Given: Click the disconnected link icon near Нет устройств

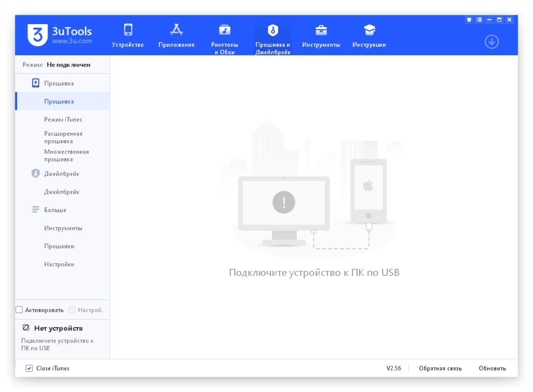Looking at the screenshot, I should click(26, 328).
